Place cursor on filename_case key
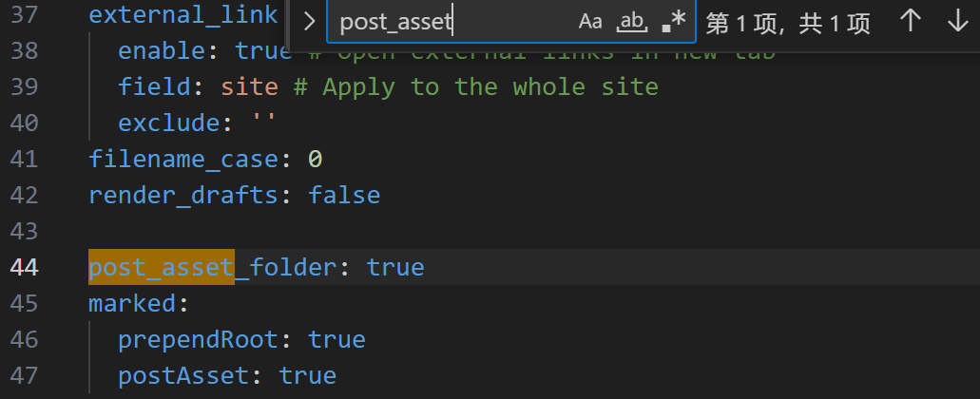This screenshot has width=980, height=399. click(183, 160)
